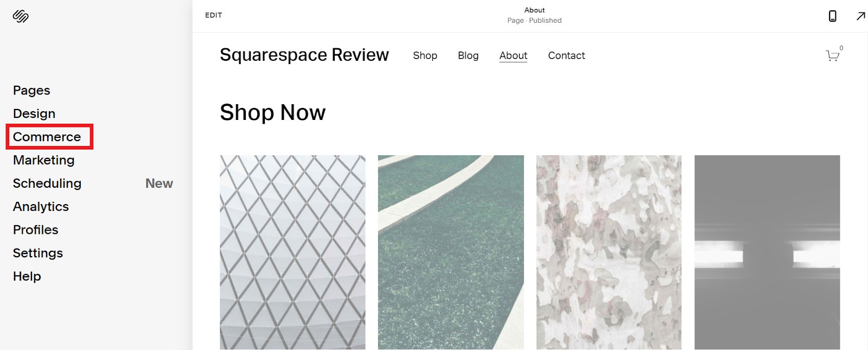Screen dimensions: 868x350
Task: Open the Help menu item
Action: [x=27, y=276]
